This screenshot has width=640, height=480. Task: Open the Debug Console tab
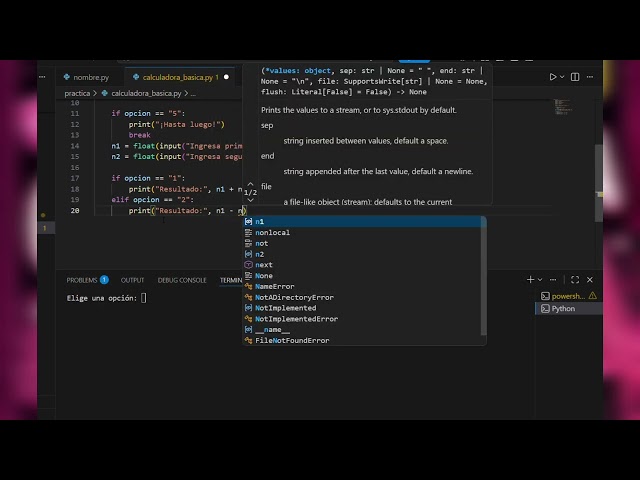pyautogui.click(x=182, y=280)
